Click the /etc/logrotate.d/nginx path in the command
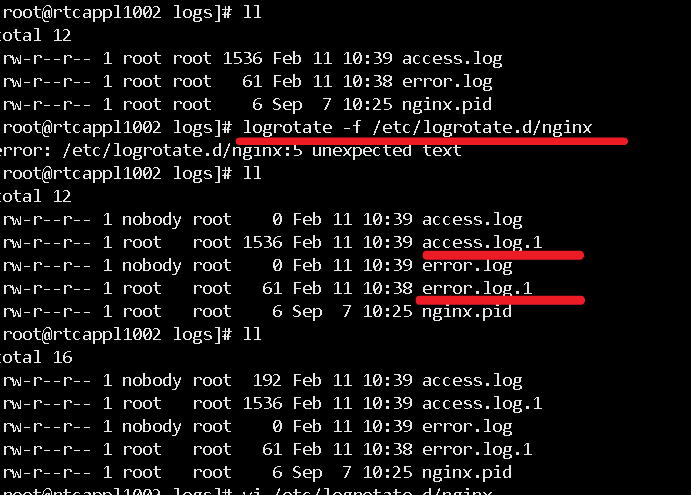Viewport: 691px width, 495px height. 482,128
